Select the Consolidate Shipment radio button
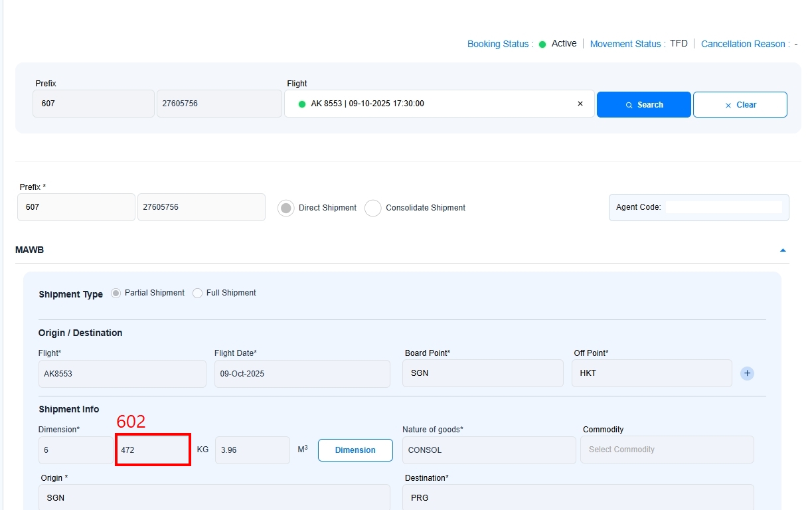812x510 pixels. pos(373,208)
